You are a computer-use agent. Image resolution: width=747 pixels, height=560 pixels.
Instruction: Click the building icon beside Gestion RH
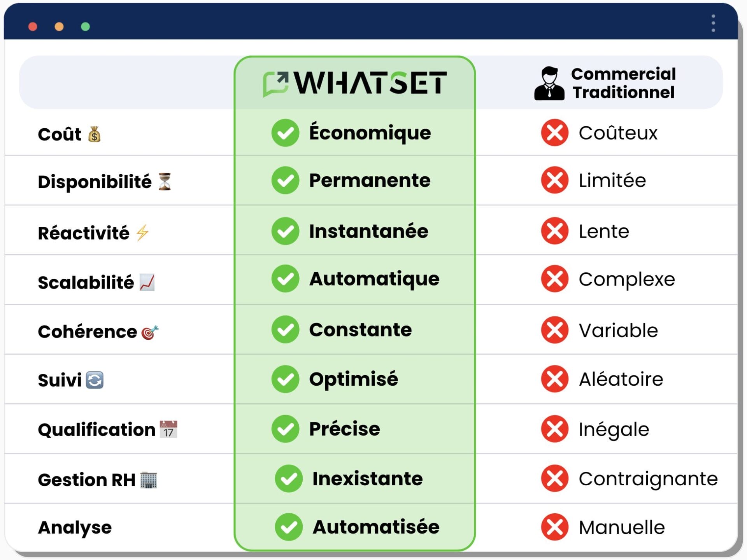click(x=148, y=480)
